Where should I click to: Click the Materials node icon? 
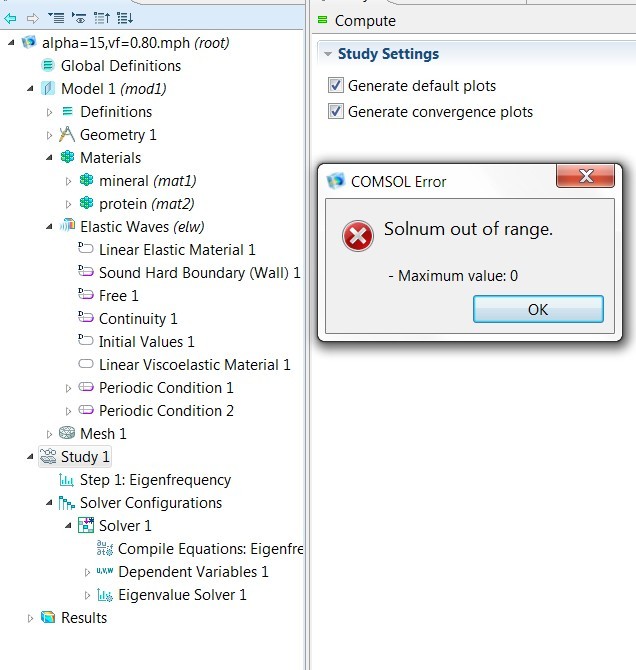67,157
